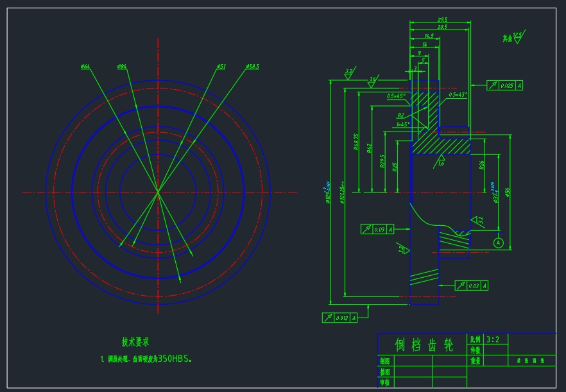This screenshot has width=566, height=392.
Task: Select the ø51 diameter leader label
Action: coord(221,67)
